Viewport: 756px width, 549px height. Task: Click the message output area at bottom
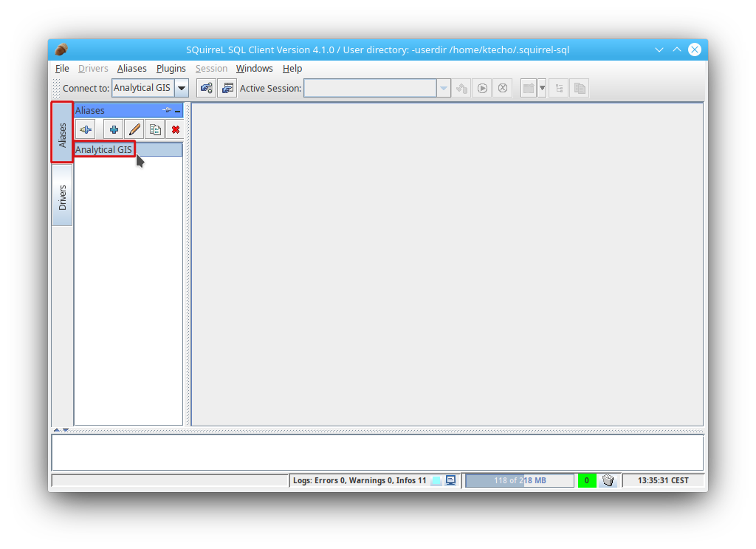coord(377,452)
